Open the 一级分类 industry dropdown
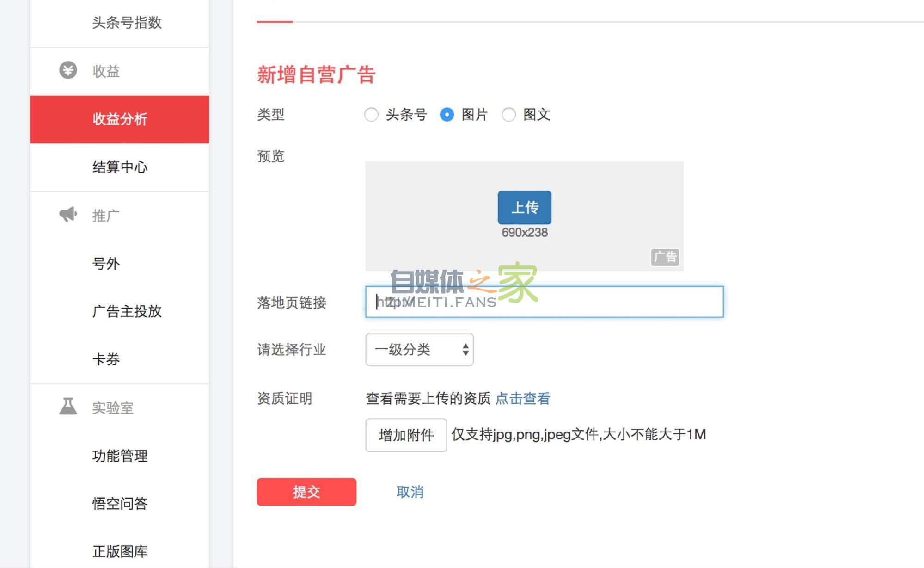The width and height of the screenshot is (924, 568). pyautogui.click(x=419, y=350)
